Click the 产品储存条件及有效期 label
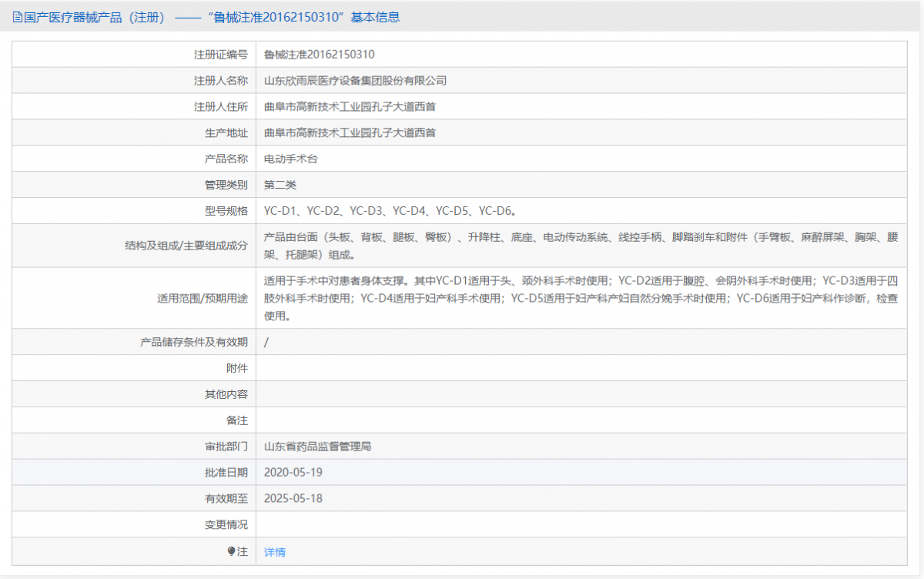Image resolution: width=924 pixels, height=579 pixels. 194,342
